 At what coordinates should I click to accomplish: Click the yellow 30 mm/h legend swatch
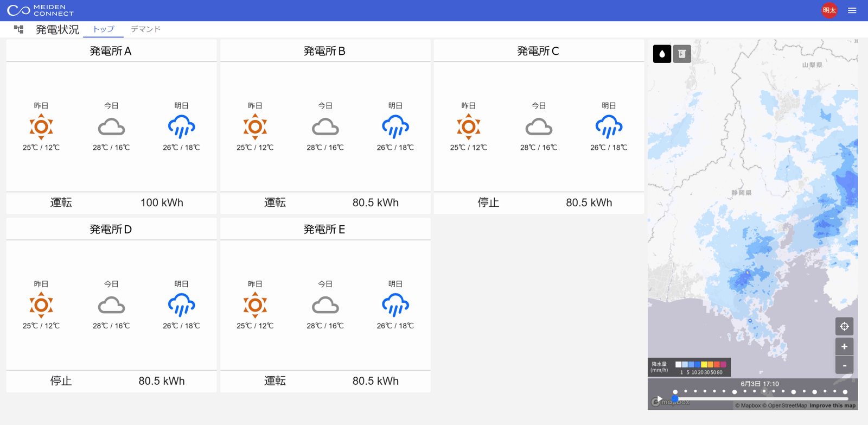(x=704, y=365)
